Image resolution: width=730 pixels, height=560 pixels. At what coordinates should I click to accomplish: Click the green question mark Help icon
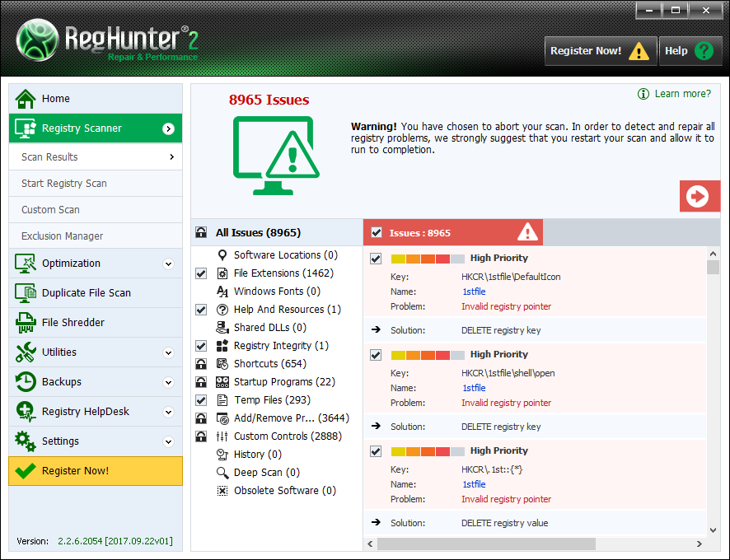tap(704, 51)
